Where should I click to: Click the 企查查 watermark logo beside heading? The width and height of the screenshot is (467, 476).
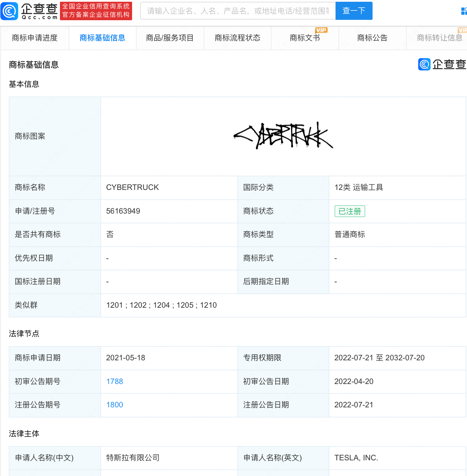click(x=442, y=64)
